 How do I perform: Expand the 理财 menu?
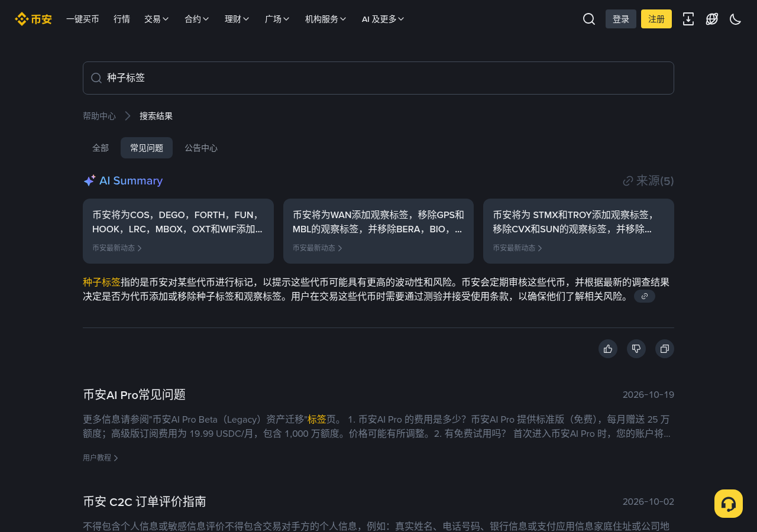coord(237,19)
